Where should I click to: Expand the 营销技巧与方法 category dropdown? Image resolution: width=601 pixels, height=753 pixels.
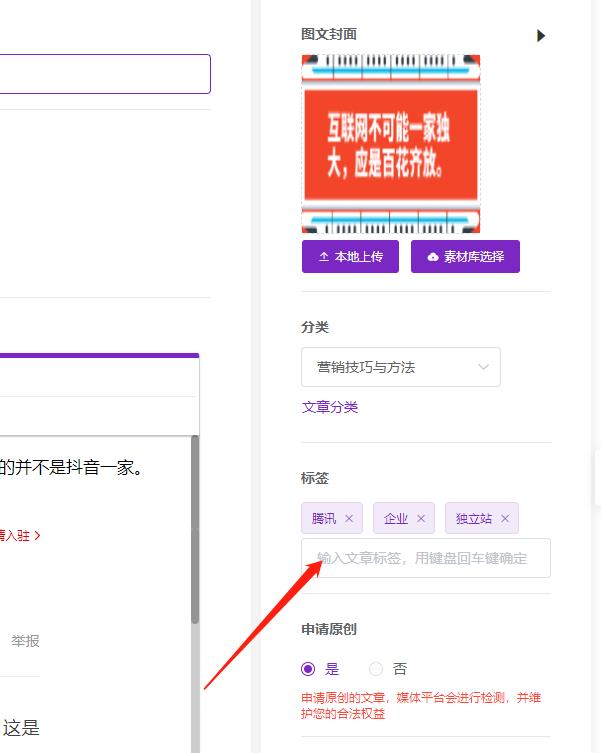[x=400, y=367]
